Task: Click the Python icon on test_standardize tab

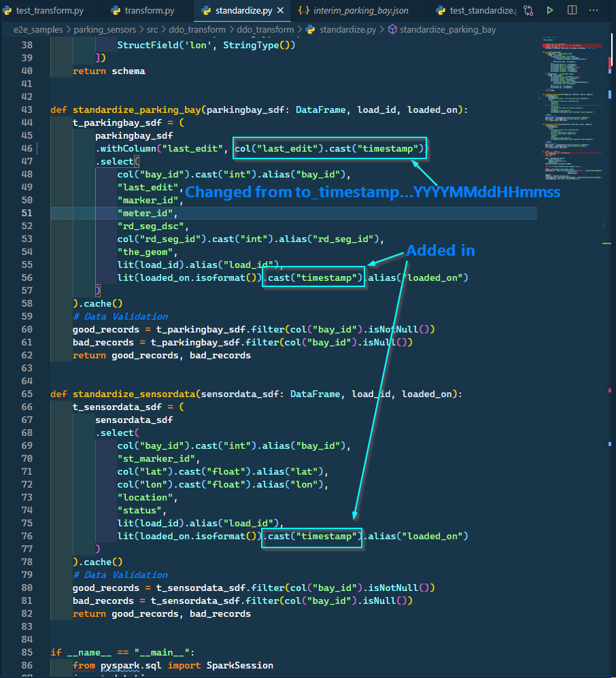Action: pos(441,10)
